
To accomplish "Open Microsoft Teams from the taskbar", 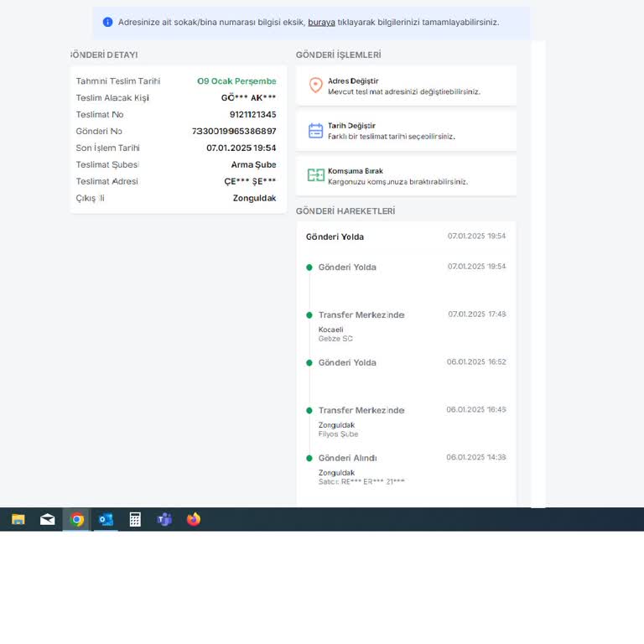I will point(164,519).
